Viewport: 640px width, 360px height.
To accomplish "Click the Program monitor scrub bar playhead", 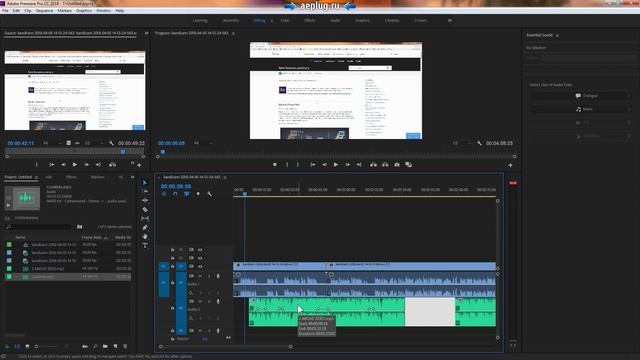I will tap(162, 152).
